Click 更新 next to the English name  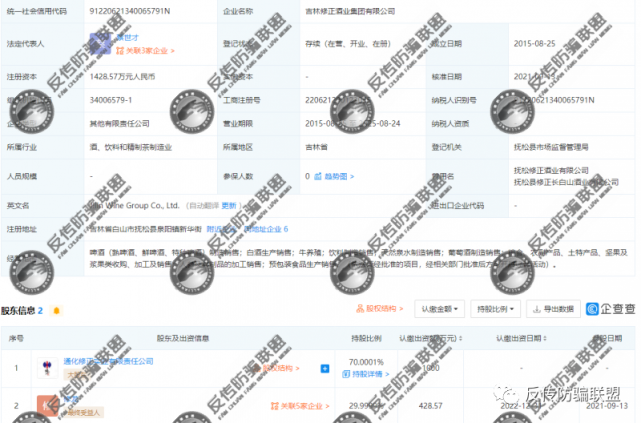(229, 206)
